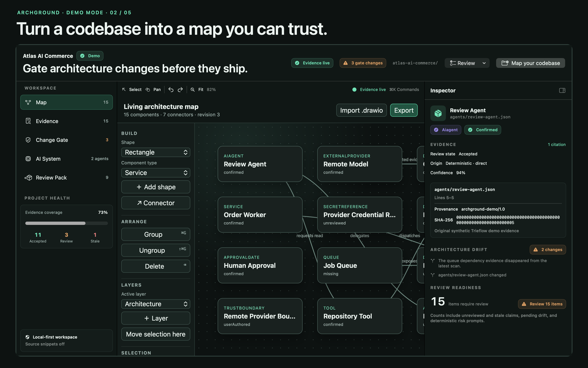
Task: Click the 3 gate changes badge
Action: tap(363, 63)
